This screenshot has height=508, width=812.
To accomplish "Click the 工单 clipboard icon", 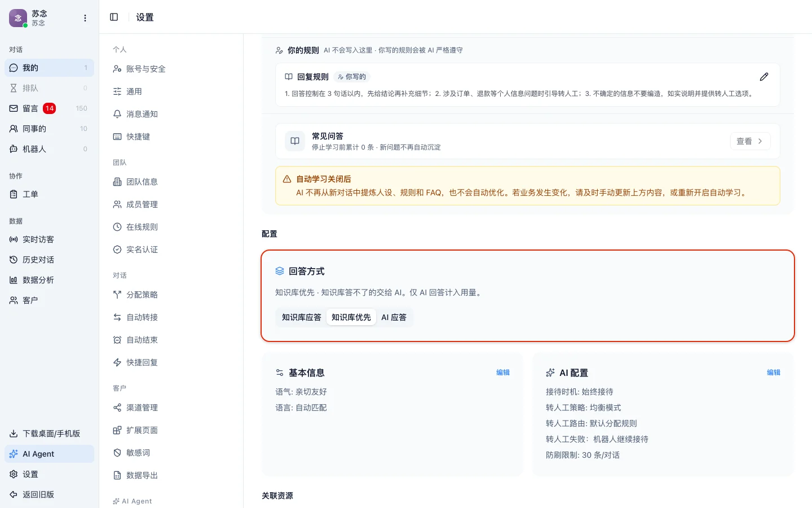I will coord(14,194).
